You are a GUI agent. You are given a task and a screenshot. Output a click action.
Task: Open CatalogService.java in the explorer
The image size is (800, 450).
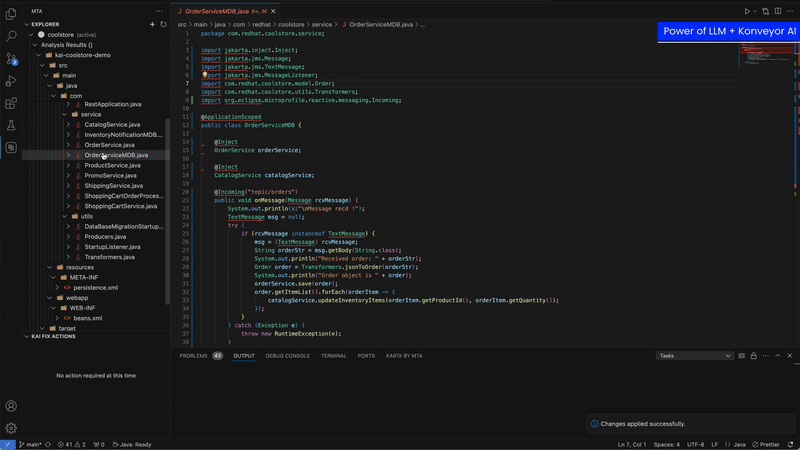click(x=112, y=124)
